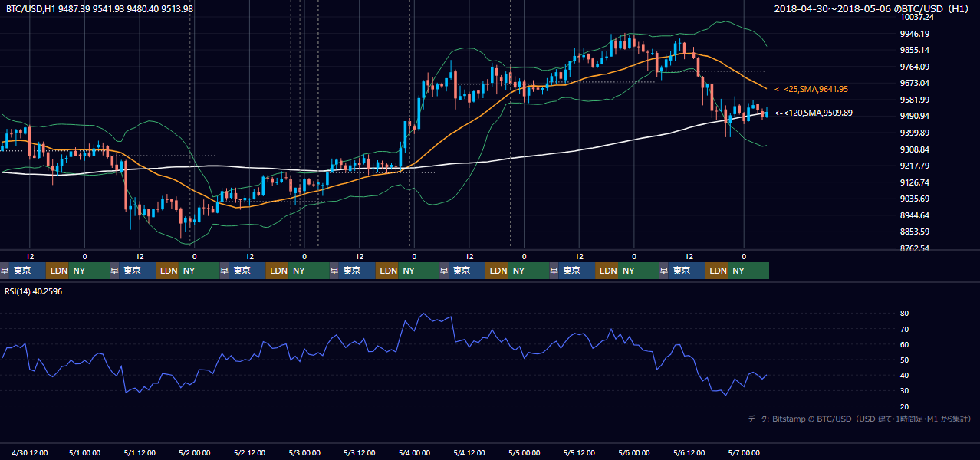Select the 5/5 12:00 date label
This screenshot has width=980, height=460.
[580, 453]
